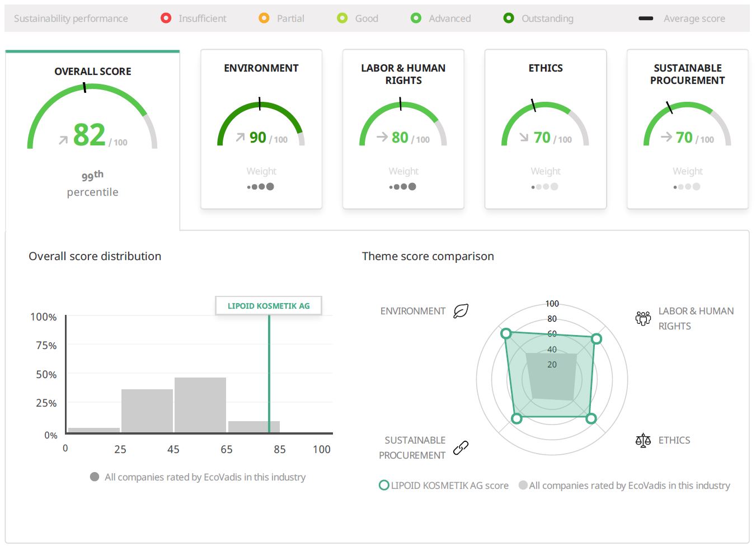Click the 25-45 histogram bar
756x547 pixels.
point(147,411)
